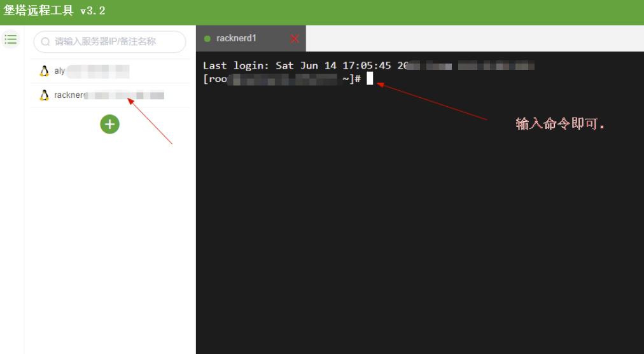The image size is (644, 354).
Task: Click the Linux penguin icon beside aly
Action: pyautogui.click(x=44, y=71)
